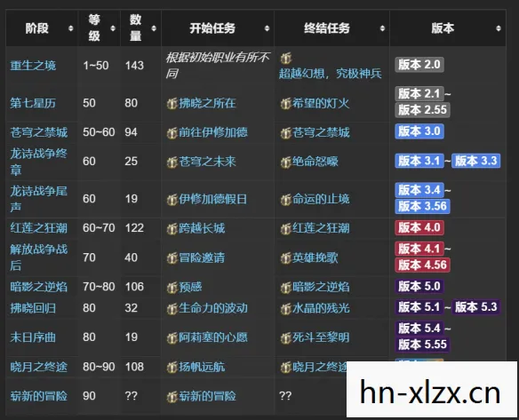Viewport: 519px width, 420px height.
Task: Open the 崭新的冒险 stage link
Action: (x=39, y=396)
